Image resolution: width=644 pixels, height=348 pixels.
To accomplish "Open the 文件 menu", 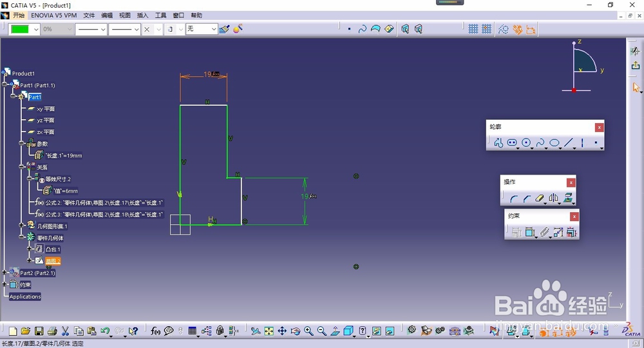I will pyautogui.click(x=89, y=15).
